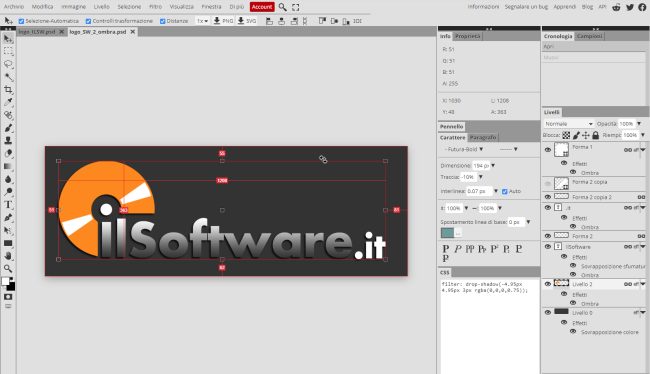Viewport: 650px width, 374px height.
Task: Open the Modifica menu
Action: 42,7
